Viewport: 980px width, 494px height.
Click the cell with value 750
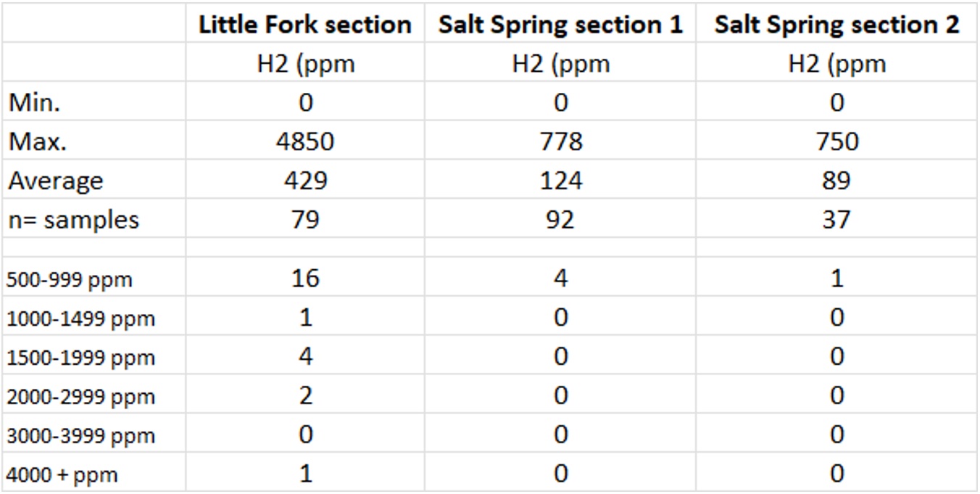836,141
